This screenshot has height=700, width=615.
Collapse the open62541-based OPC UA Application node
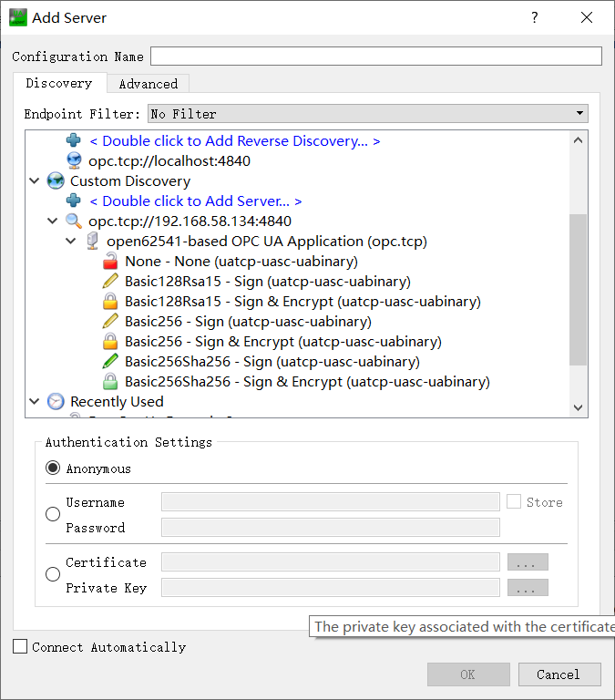pos(70,241)
